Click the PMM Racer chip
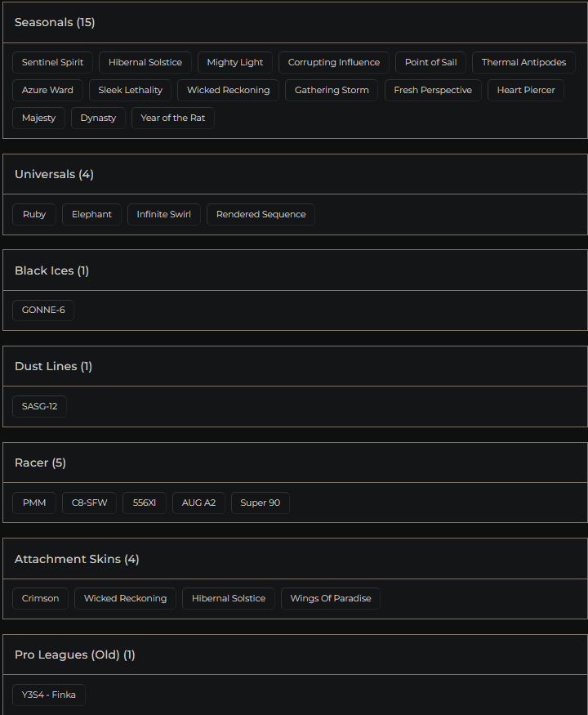 33,503
